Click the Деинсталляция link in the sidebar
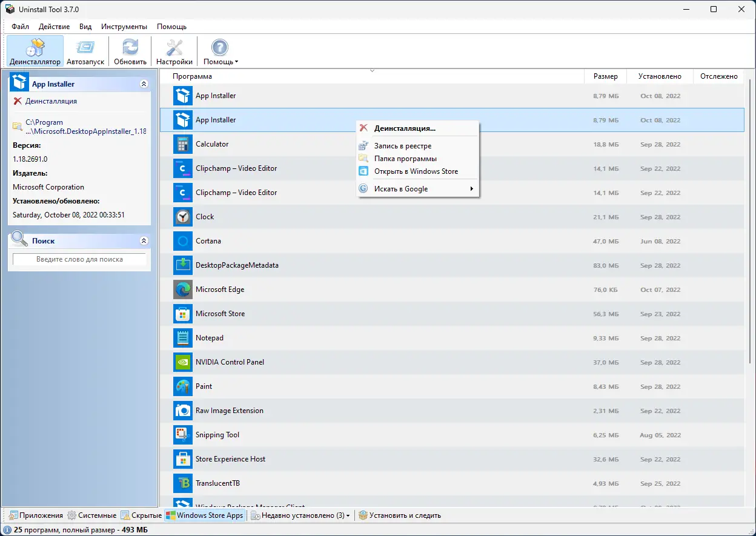The width and height of the screenshot is (756, 536). [x=51, y=101]
